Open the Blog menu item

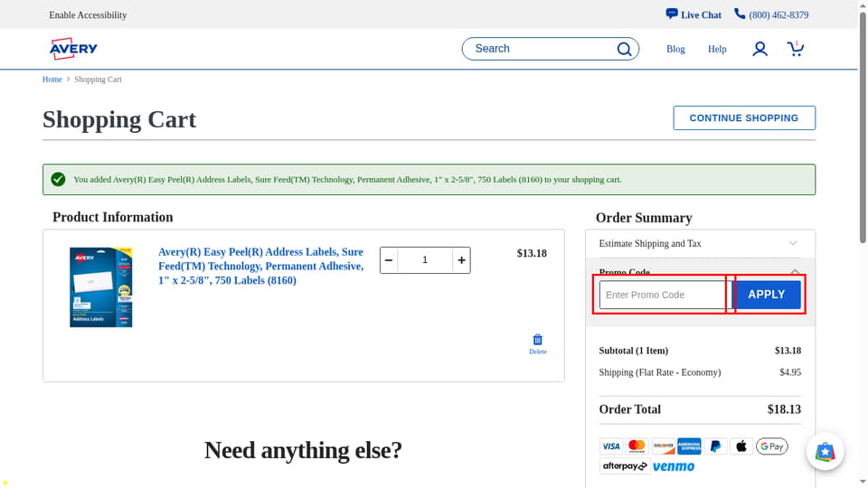[675, 49]
